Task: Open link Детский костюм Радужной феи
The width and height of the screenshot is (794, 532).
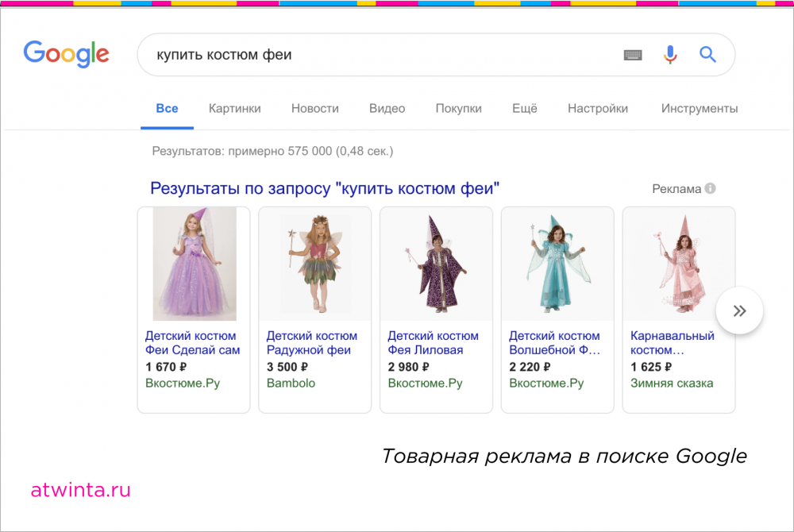Action: [312, 343]
